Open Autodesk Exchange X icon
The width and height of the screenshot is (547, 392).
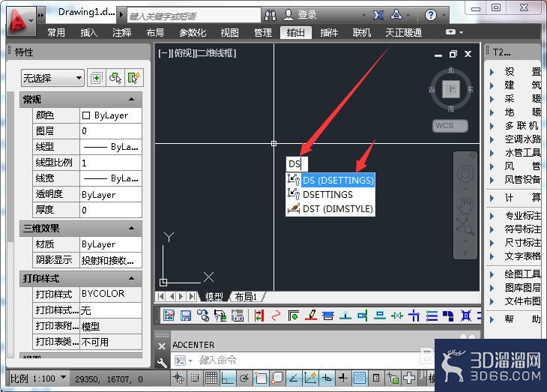click(378, 15)
